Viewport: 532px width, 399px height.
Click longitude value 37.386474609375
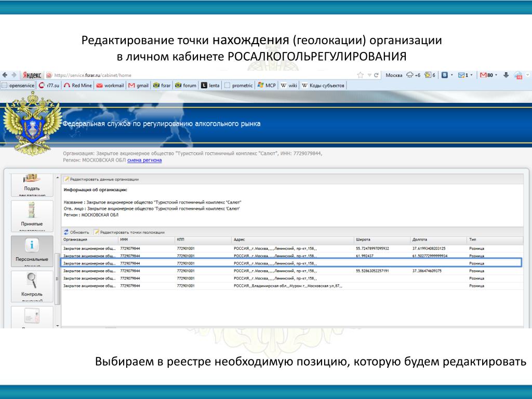(x=427, y=271)
